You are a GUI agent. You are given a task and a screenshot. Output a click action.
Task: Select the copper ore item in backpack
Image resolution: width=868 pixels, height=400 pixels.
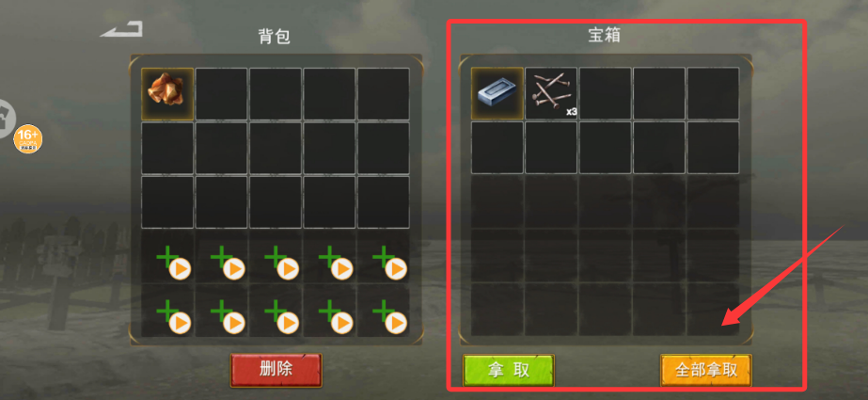click(167, 93)
